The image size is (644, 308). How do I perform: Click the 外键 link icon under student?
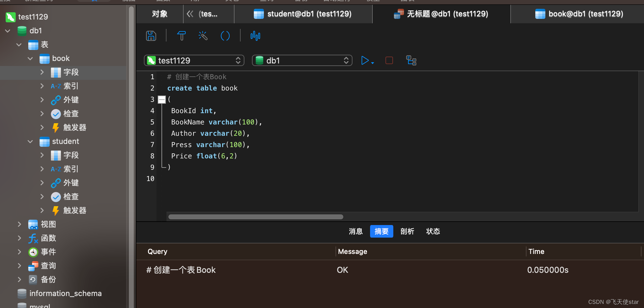click(x=56, y=183)
